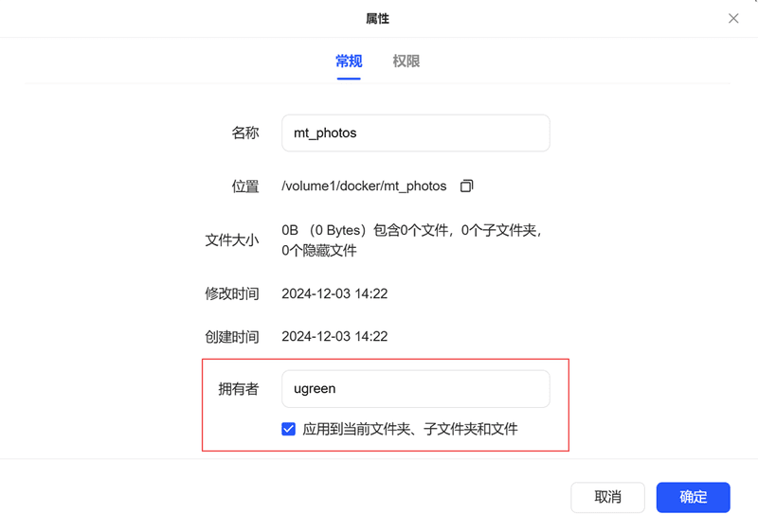Click the 位置 label
The image size is (758, 532).
(245, 186)
